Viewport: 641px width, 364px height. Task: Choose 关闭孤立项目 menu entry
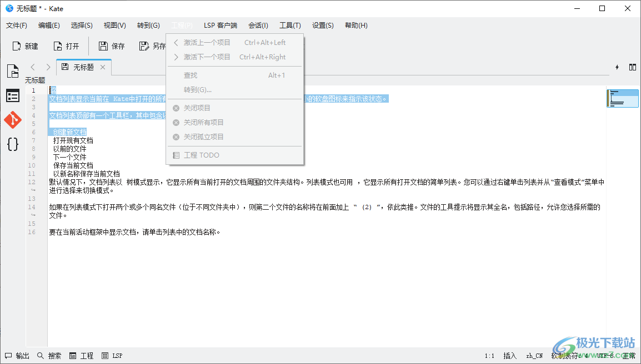[234, 136]
